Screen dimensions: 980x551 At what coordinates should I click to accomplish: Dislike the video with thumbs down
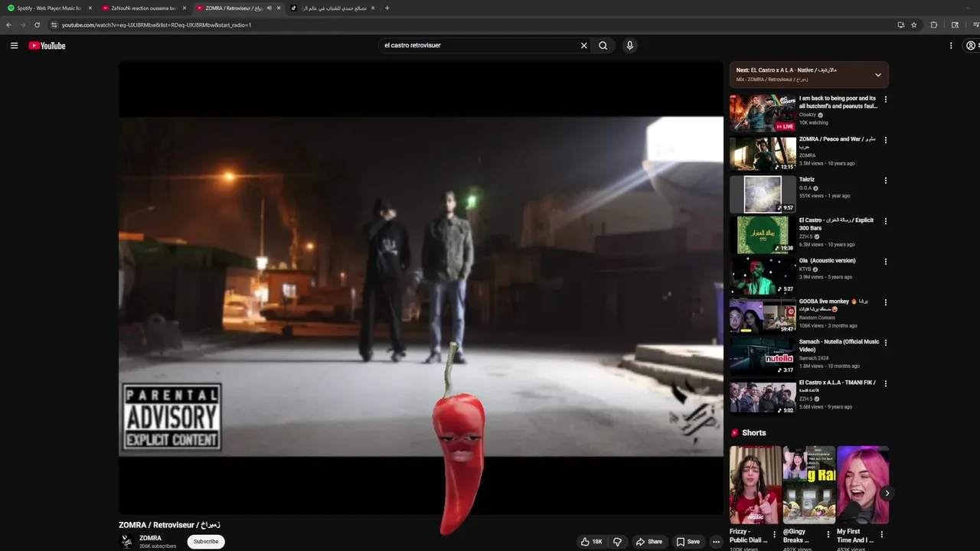(x=617, y=541)
